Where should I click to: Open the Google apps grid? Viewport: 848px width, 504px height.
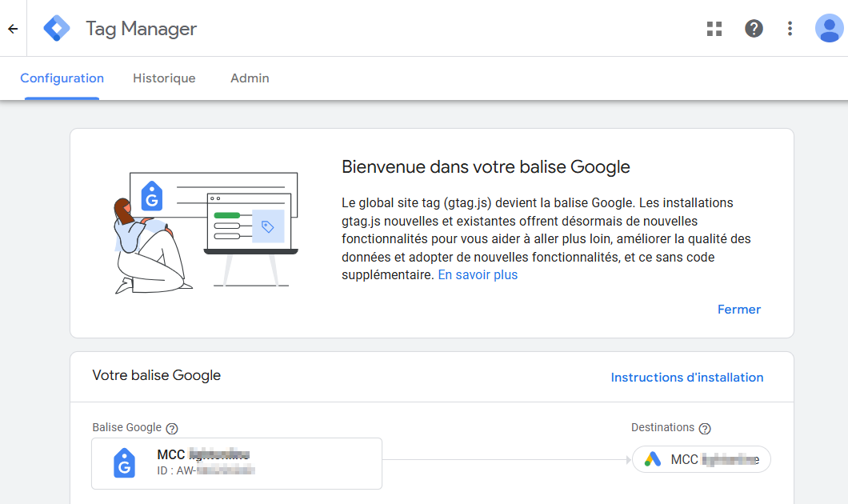tap(714, 29)
